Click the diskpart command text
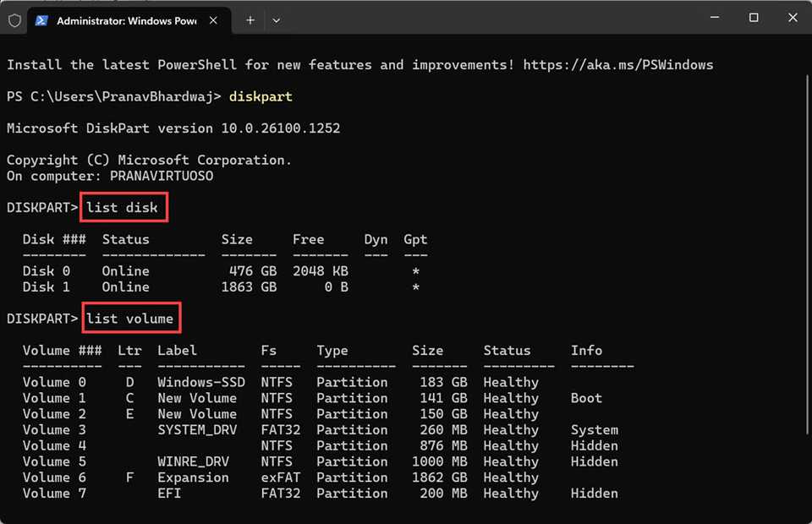The width and height of the screenshot is (812, 524). [x=261, y=96]
